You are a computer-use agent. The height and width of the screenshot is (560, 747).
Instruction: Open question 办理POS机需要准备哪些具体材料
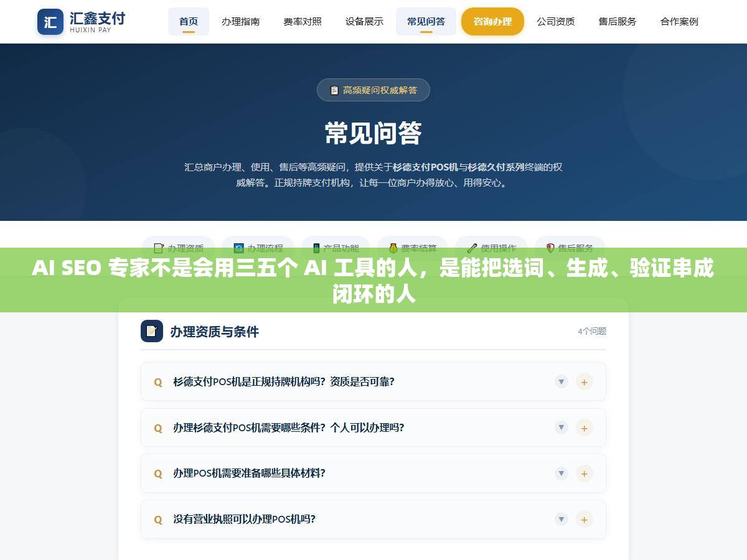374,473
